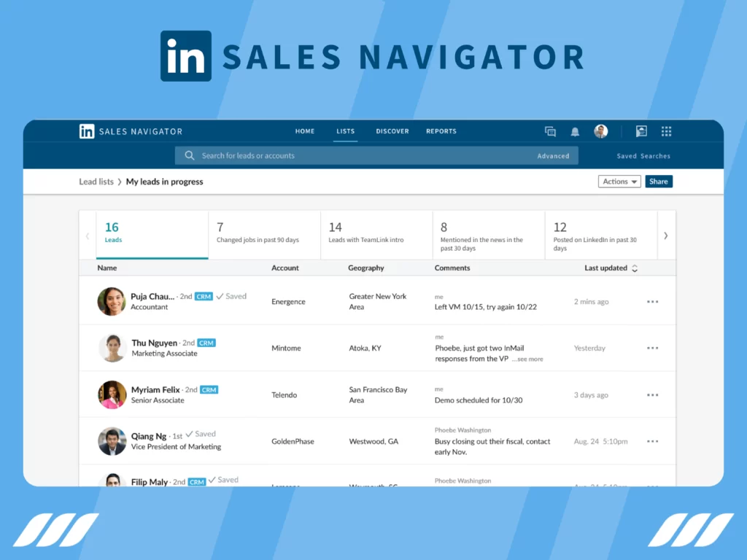Go back to Lead lists breadcrumb
The height and width of the screenshot is (560, 747).
pyautogui.click(x=96, y=182)
